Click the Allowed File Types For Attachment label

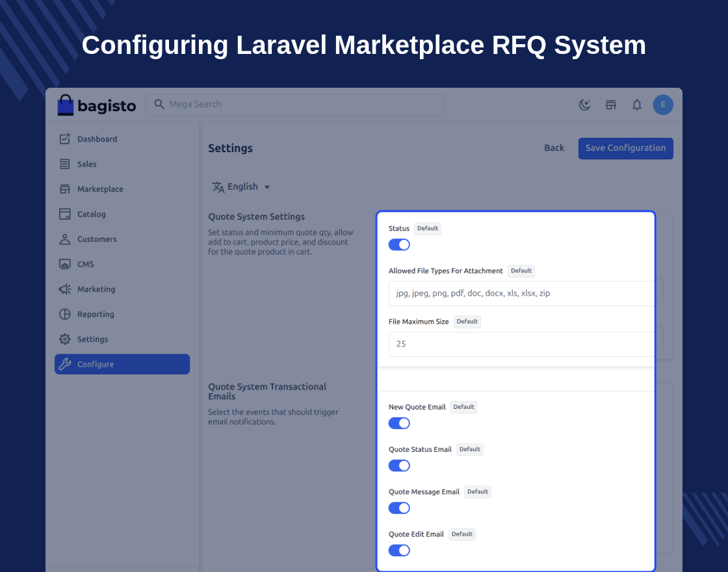click(446, 271)
